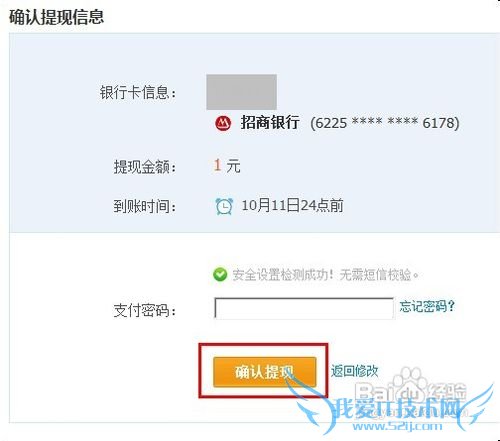
Task: Open the 忘记密码? forgot password link
Action: pyautogui.click(x=427, y=306)
